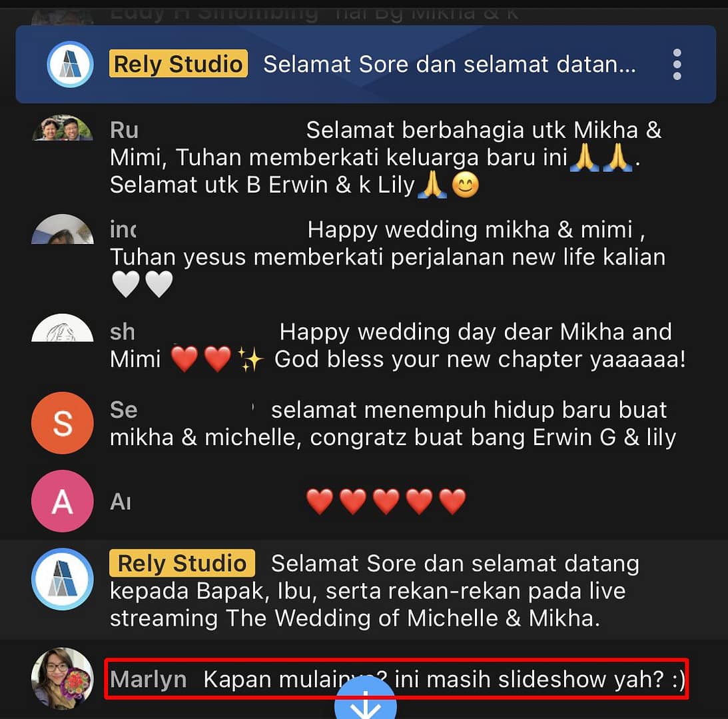Tap the couple photo avatar for Ru
Image resolution: width=728 pixels, height=719 pixels.
pos(63,128)
